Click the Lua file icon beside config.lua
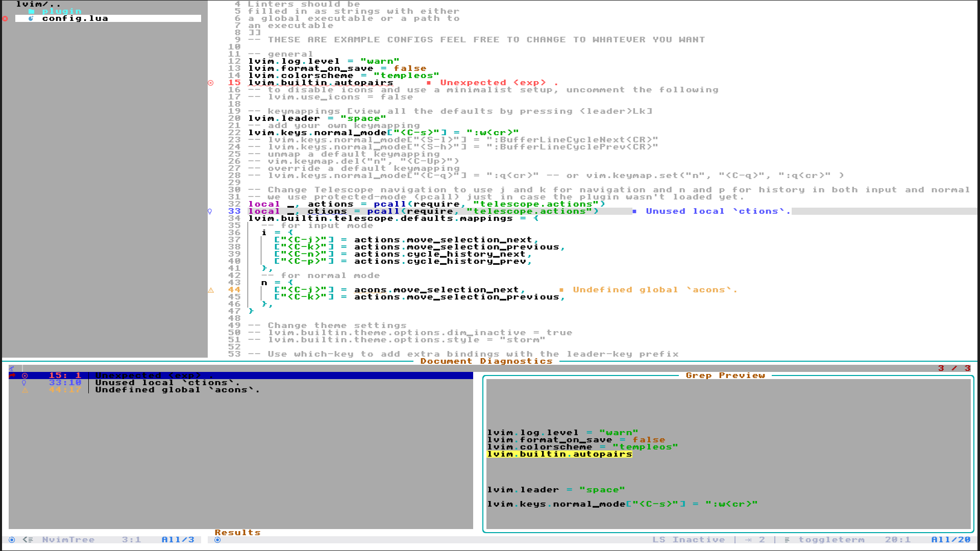The width and height of the screenshot is (980, 551). click(x=31, y=18)
